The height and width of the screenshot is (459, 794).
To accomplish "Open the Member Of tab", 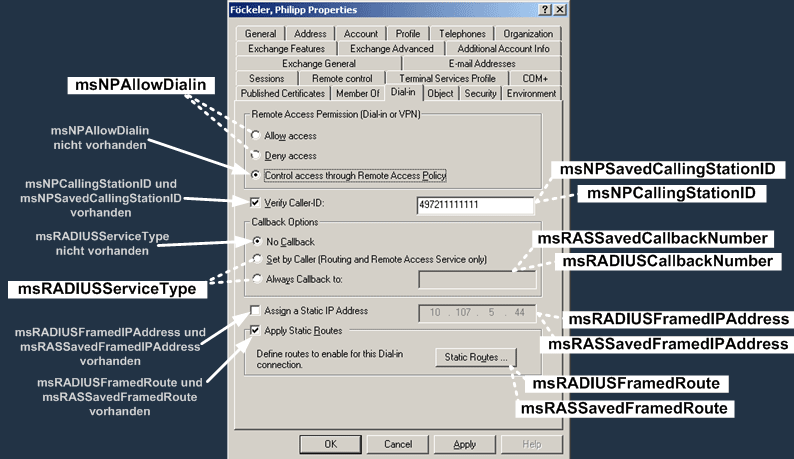I will pyautogui.click(x=358, y=93).
